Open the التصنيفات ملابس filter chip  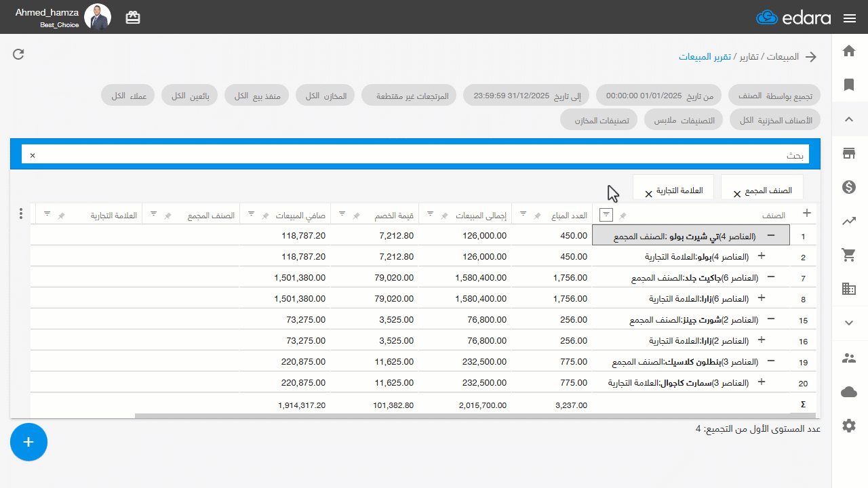[x=684, y=120]
